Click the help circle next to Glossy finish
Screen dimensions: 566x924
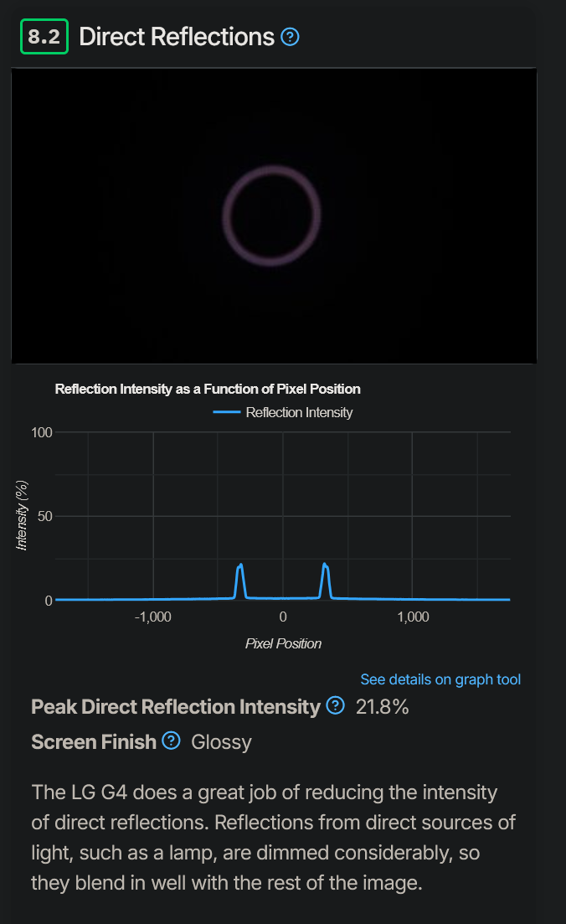pyautogui.click(x=170, y=741)
